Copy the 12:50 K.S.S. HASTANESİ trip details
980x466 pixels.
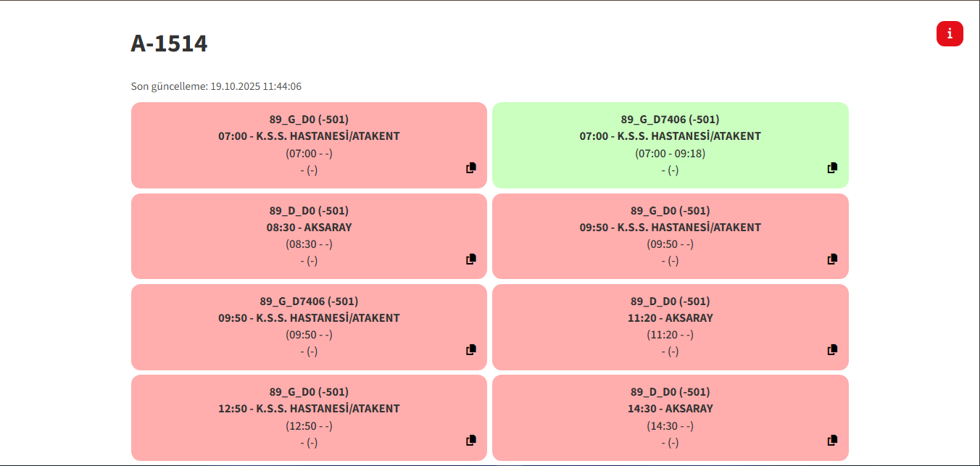coord(471,441)
